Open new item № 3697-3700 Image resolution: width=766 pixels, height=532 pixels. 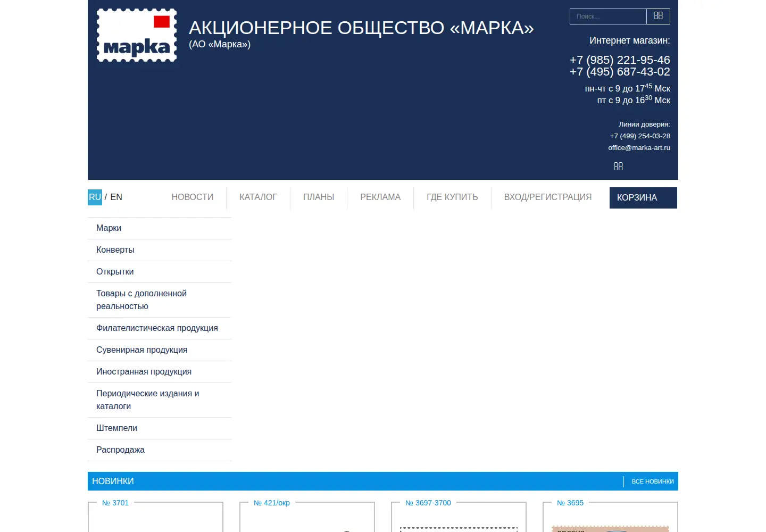[x=428, y=503]
